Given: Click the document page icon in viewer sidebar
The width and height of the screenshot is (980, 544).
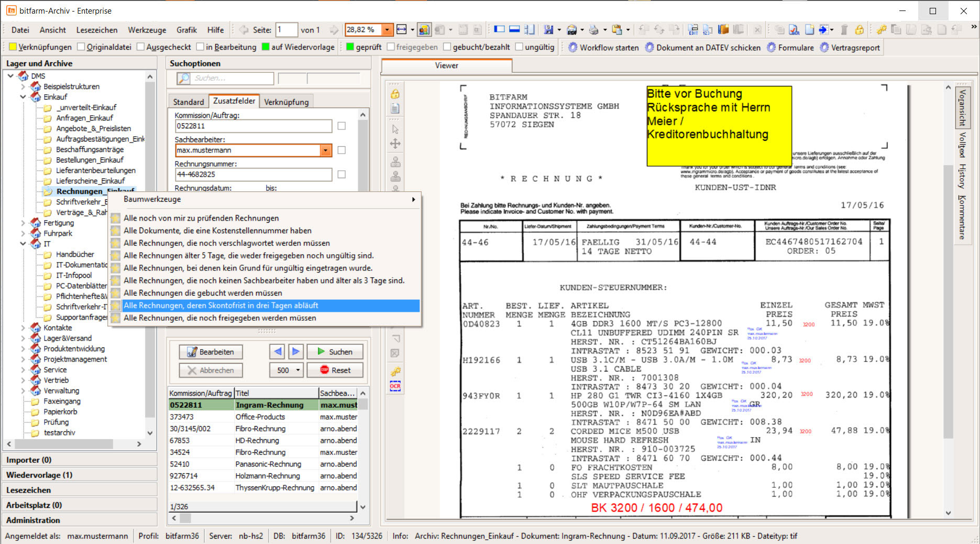Looking at the screenshot, I should pos(395,108).
